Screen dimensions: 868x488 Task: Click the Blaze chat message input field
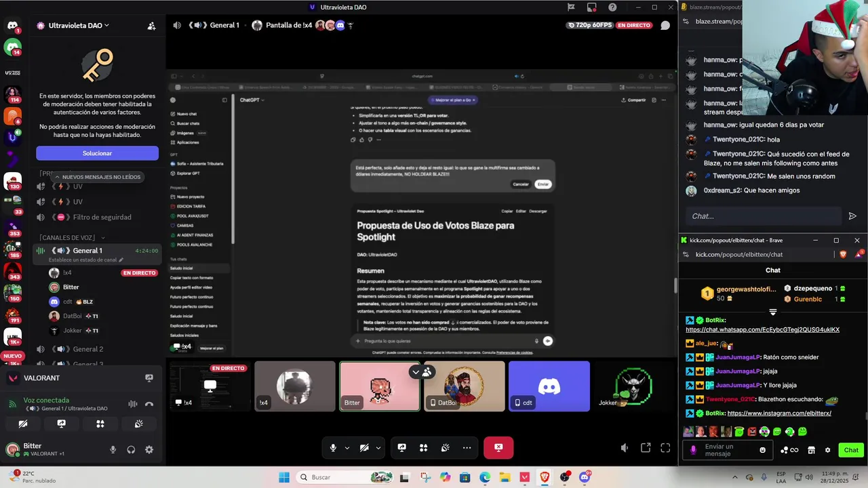(x=763, y=216)
